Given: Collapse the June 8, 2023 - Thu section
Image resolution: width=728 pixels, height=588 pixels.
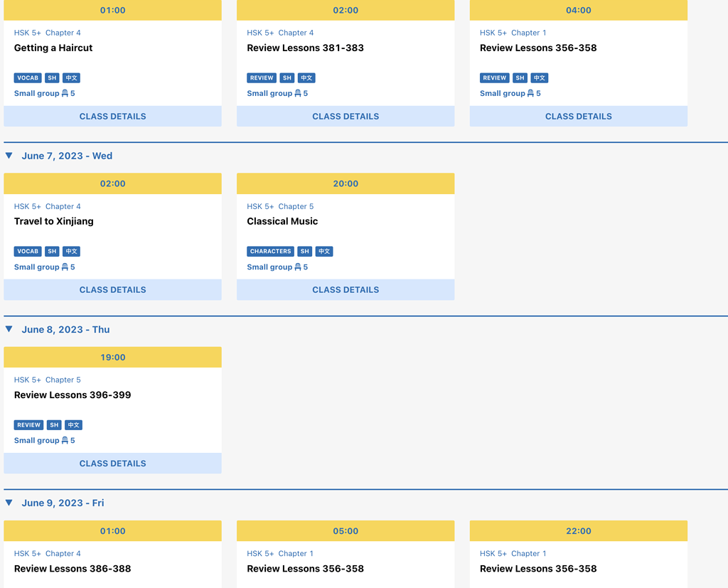Looking at the screenshot, I should [9, 329].
